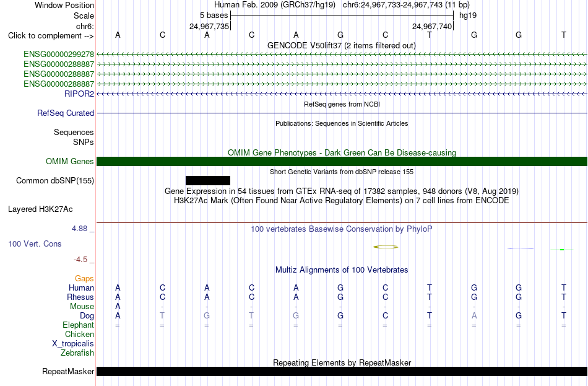Click the H3K27Ac Mark ENCODE title
Screen dimensions: 588x386
[x=342, y=201]
